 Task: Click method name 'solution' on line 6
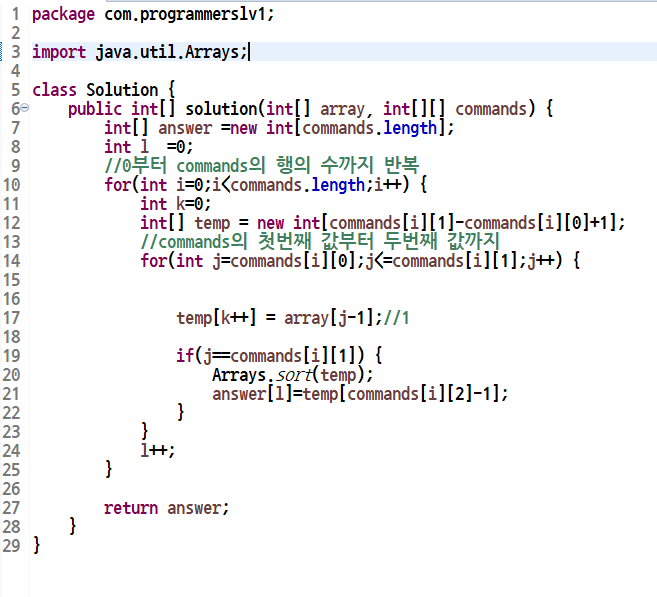point(221,109)
